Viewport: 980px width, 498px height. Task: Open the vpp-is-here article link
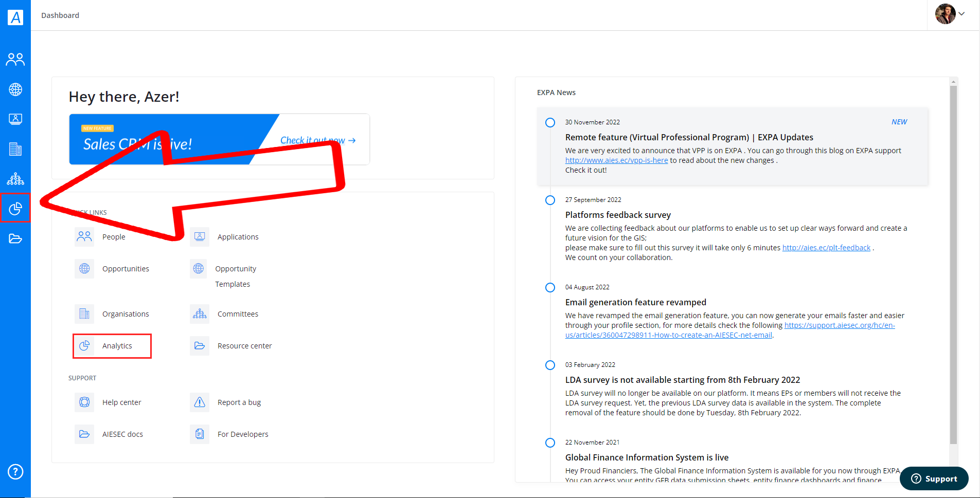(616, 160)
